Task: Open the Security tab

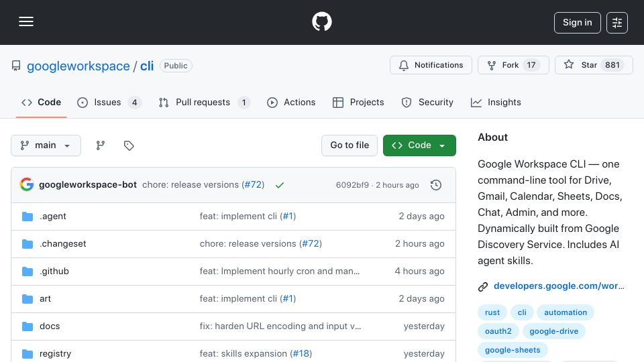Action: (427, 102)
